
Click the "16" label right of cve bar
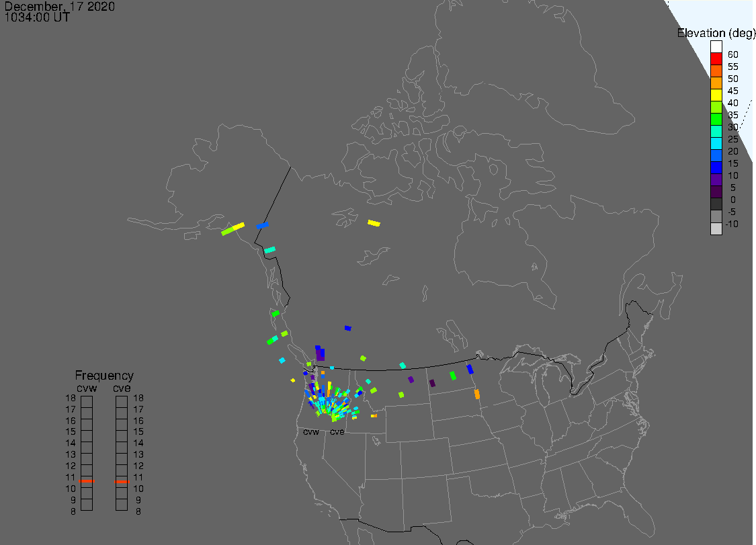[x=138, y=421]
